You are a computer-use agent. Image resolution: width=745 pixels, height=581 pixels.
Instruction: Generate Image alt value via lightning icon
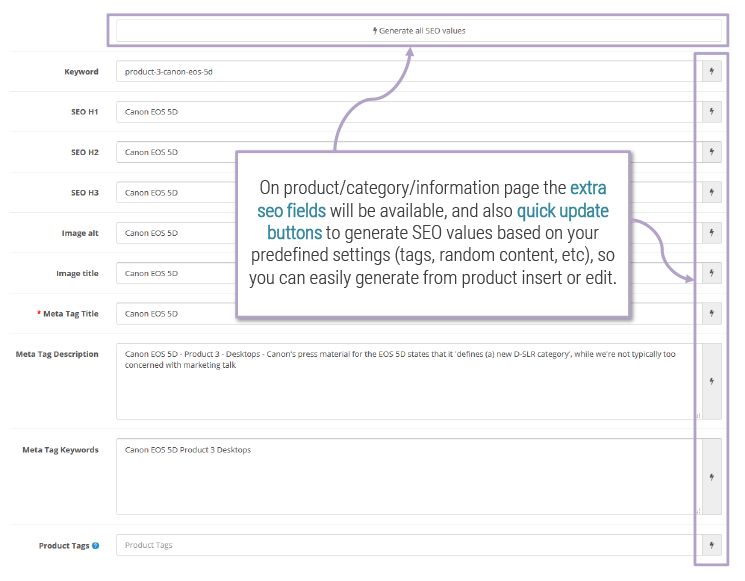point(711,233)
